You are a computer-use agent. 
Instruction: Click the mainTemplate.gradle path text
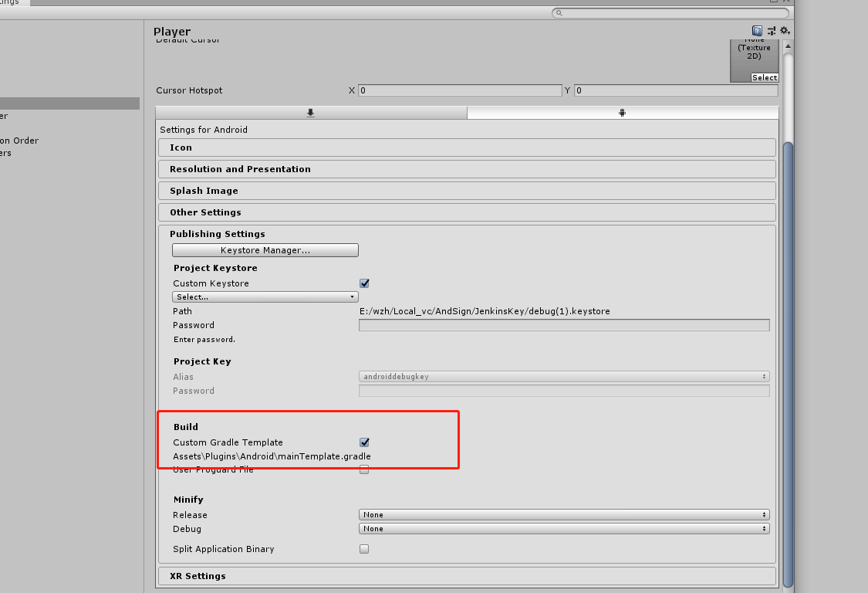coord(272,456)
